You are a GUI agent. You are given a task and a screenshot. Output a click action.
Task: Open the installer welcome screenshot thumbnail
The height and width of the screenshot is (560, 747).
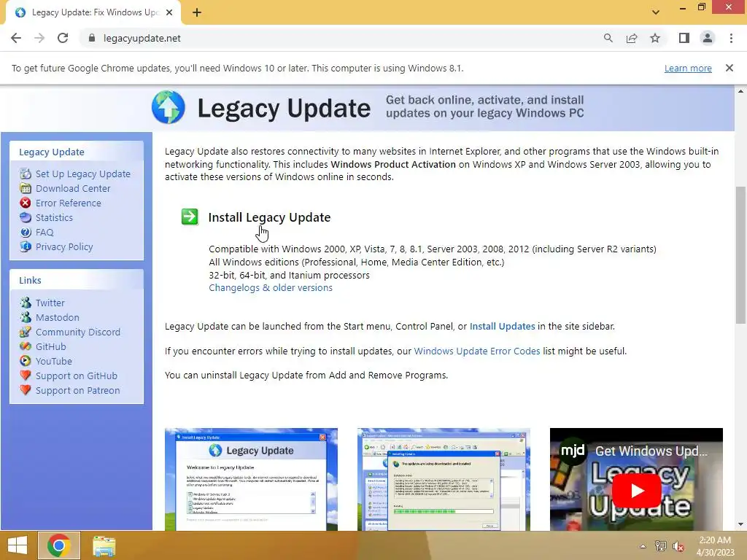[251, 479]
